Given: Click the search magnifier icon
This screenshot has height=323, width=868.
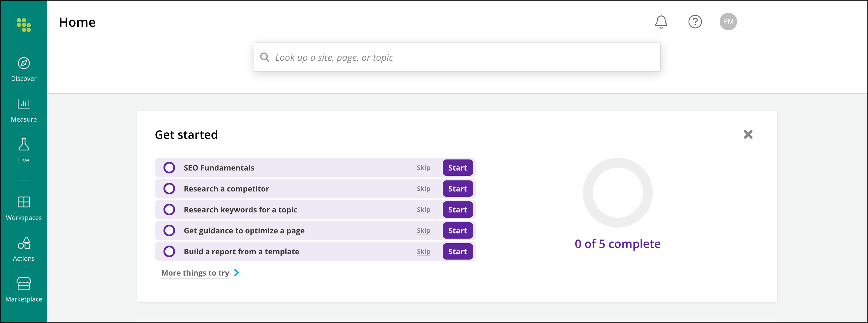Looking at the screenshot, I should click(x=265, y=57).
